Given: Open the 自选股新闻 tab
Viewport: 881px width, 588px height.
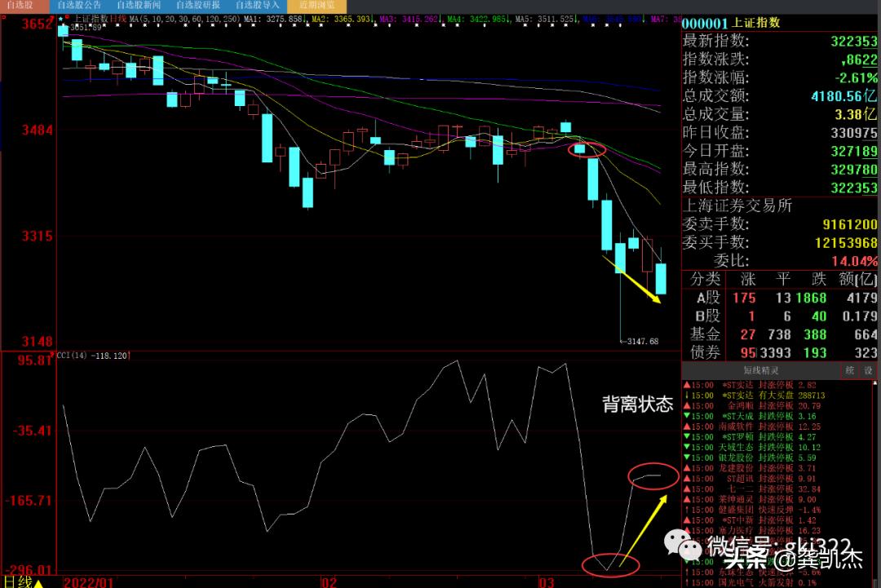Looking at the screenshot, I should pos(139,5).
